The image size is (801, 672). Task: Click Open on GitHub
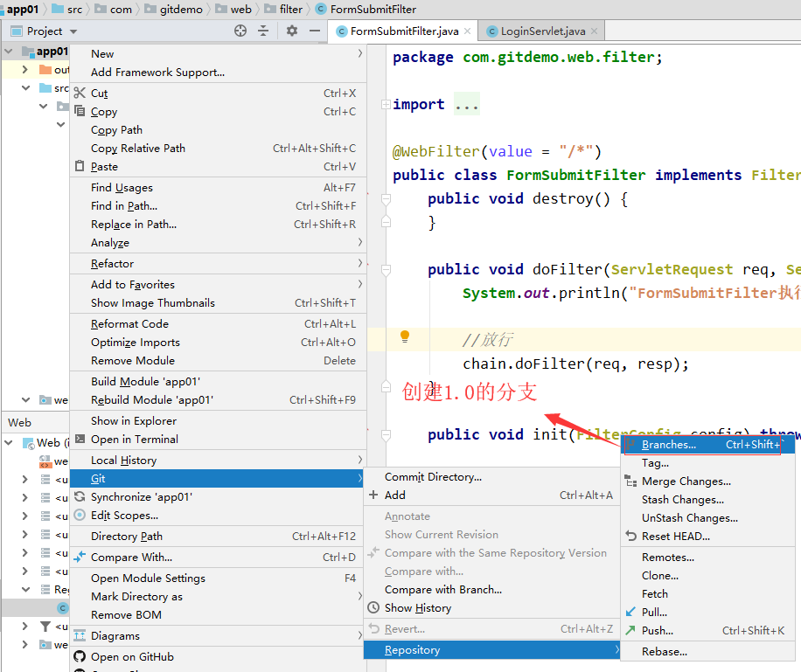click(x=218, y=656)
